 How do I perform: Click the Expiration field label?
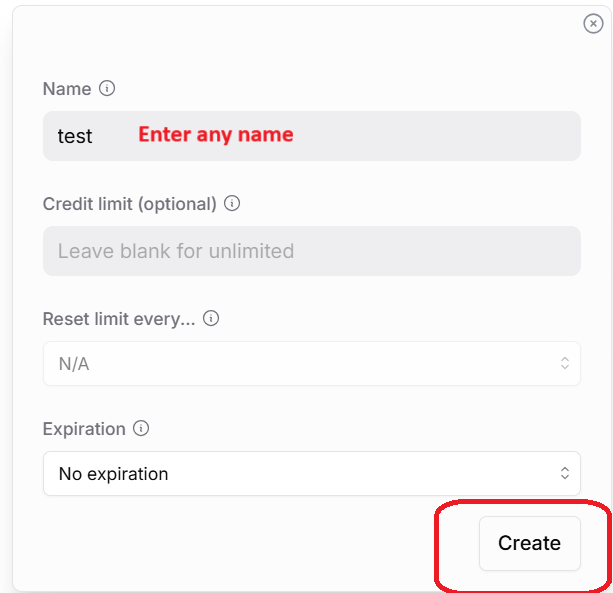point(84,429)
